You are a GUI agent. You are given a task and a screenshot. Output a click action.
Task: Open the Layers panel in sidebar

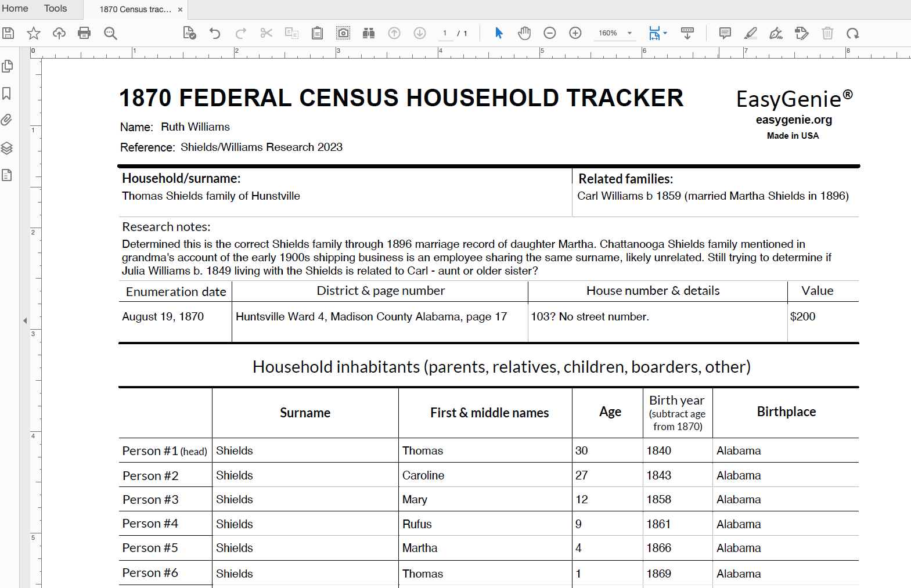coord(7,148)
